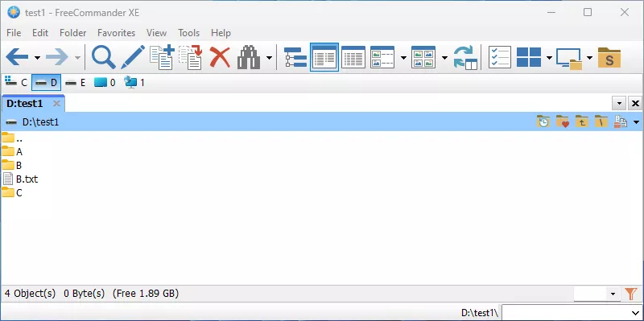Click the move files icon
The height and width of the screenshot is (321, 644).
click(191, 57)
